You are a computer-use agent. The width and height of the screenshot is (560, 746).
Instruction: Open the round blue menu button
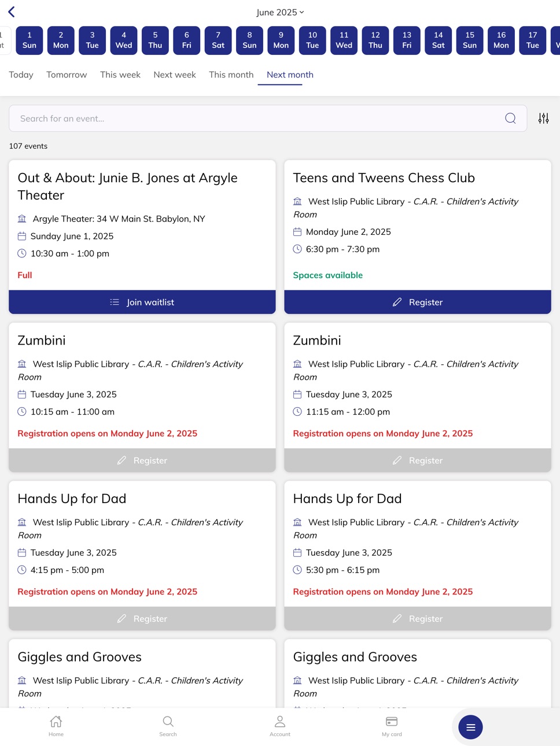click(x=470, y=727)
